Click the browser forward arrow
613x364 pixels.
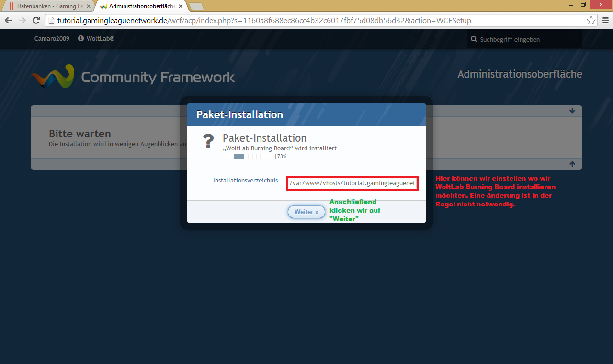pyautogui.click(x=22, y=21)
